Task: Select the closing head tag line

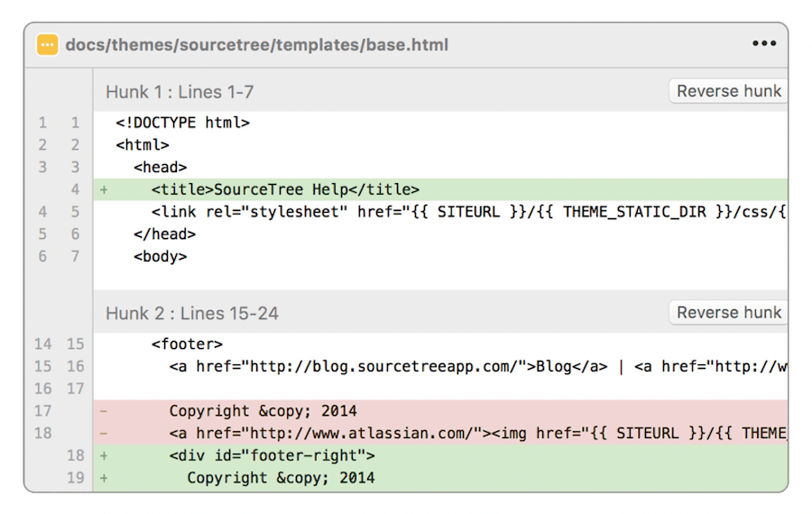Action: 164,234
